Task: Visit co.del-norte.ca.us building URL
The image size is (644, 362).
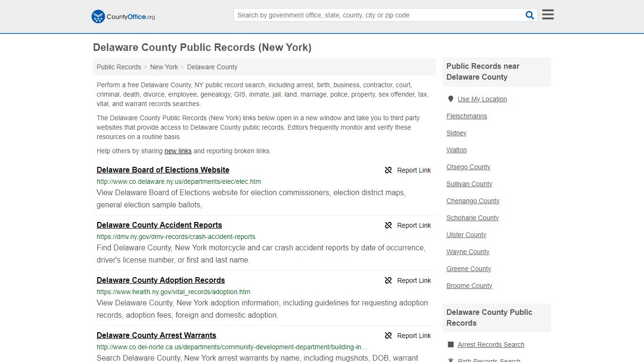Action: [x=232, y=347]
